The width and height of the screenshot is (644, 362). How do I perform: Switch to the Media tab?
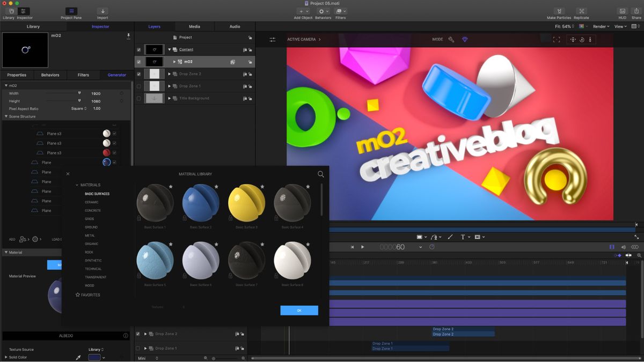[x=194, y=26]
